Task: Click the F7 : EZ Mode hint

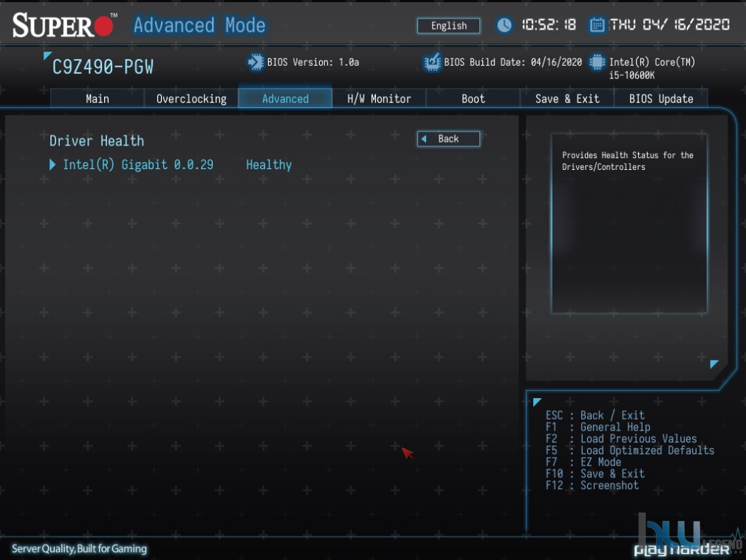Action: (x=584, y=462)
